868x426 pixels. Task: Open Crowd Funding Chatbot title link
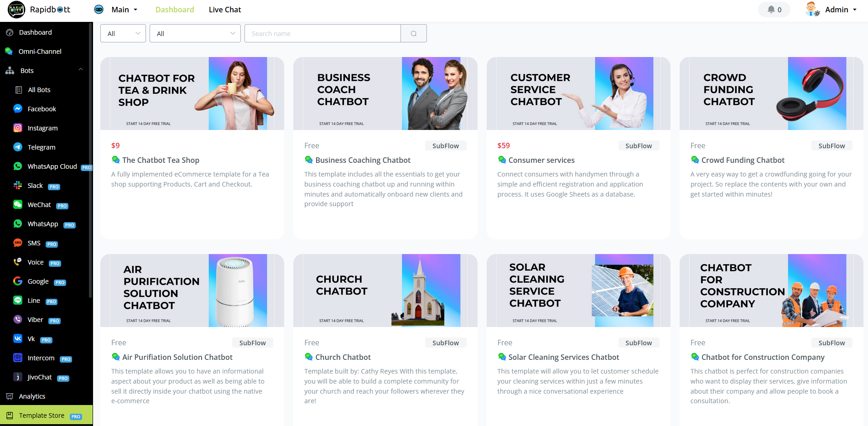(x=743, y=160)
